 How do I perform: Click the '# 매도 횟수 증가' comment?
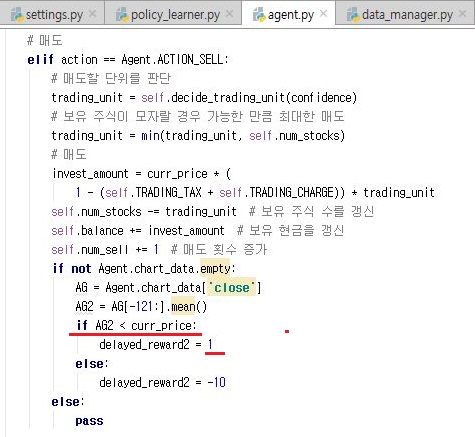point(219,249)
